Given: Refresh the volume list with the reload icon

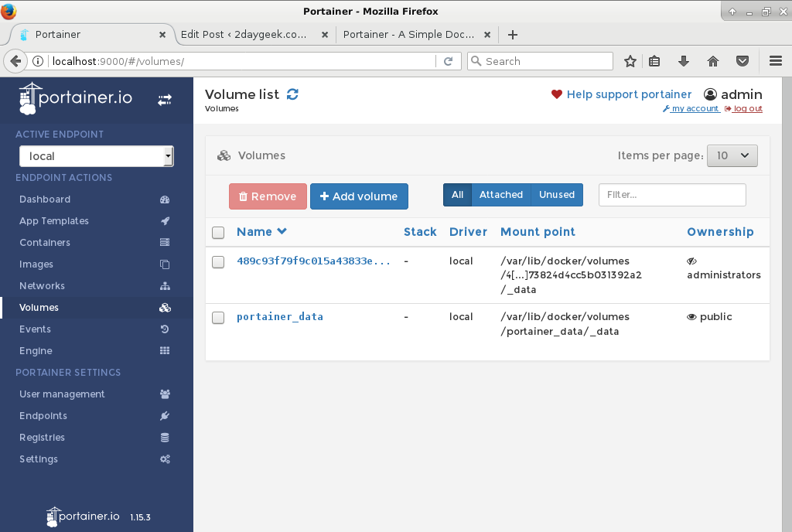Looking at the screenshot, I should click(292, 94).
